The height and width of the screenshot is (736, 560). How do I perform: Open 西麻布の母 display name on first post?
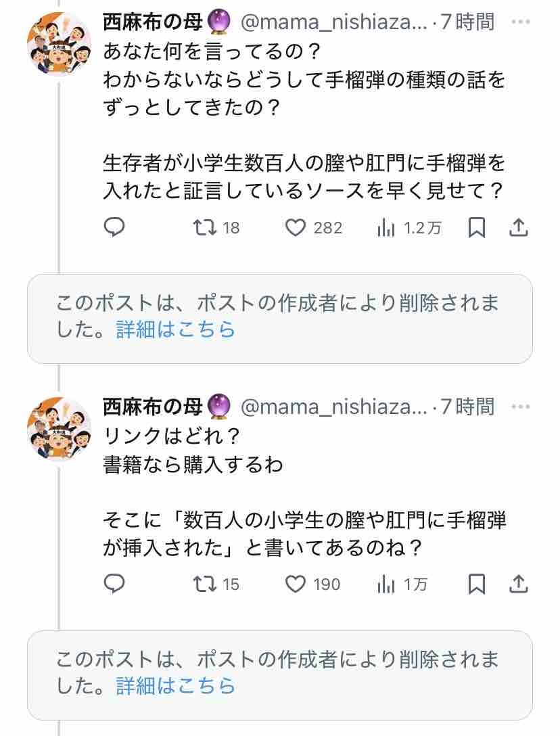153,22
